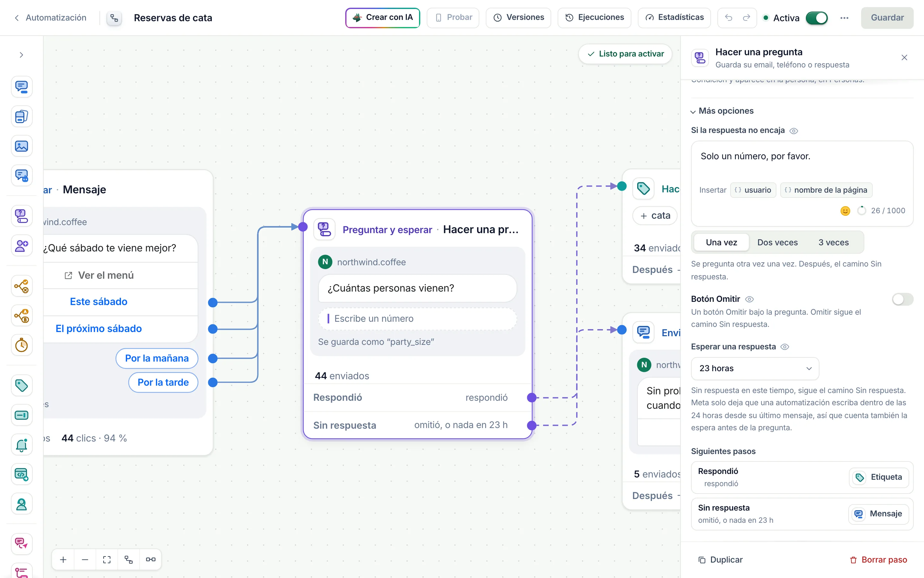Open the 23 horas wait dropdown
This screenshot has height=578, width=924.
[755, 368]
